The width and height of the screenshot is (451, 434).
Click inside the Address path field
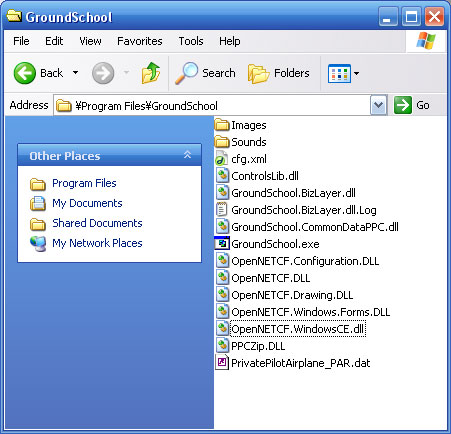point(212,106)
